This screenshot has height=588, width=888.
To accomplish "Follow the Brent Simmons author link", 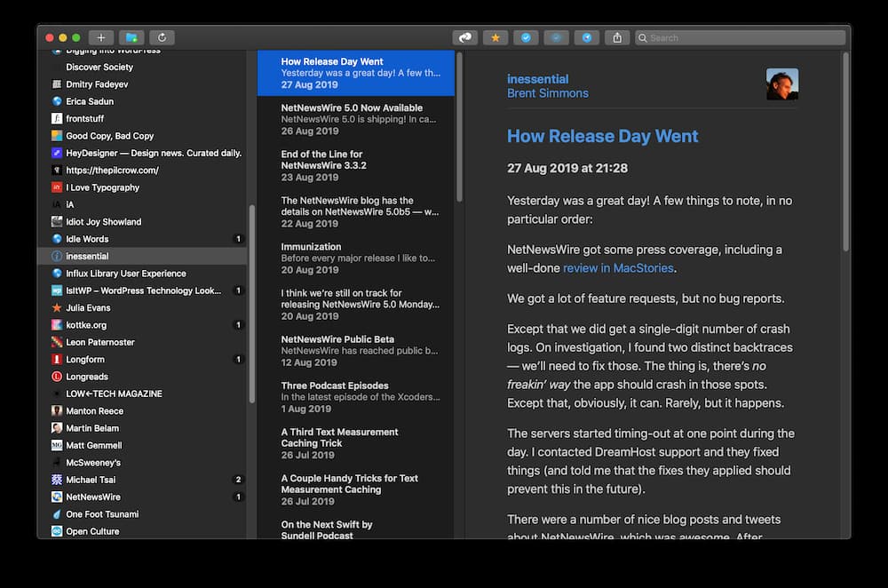I will [548, 93].
